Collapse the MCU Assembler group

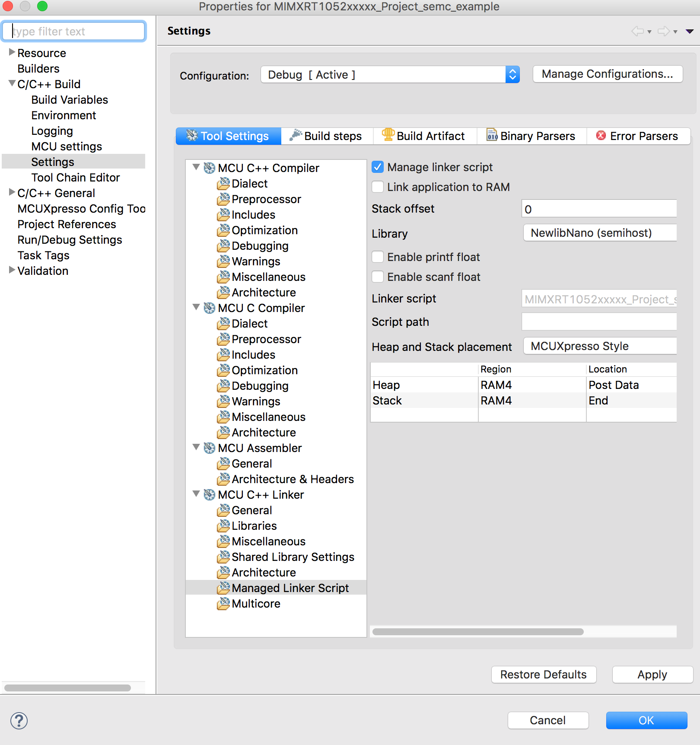(x=196, y=447)
